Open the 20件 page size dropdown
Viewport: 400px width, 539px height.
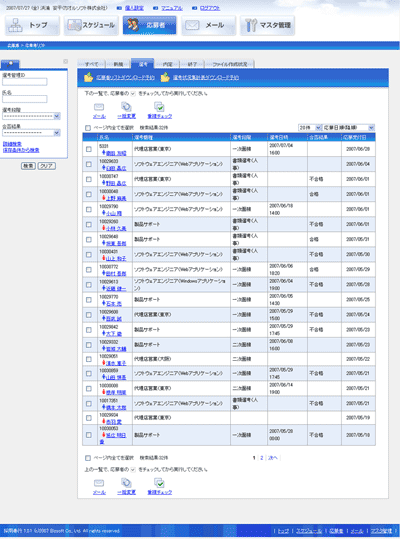tap(310, 128)
